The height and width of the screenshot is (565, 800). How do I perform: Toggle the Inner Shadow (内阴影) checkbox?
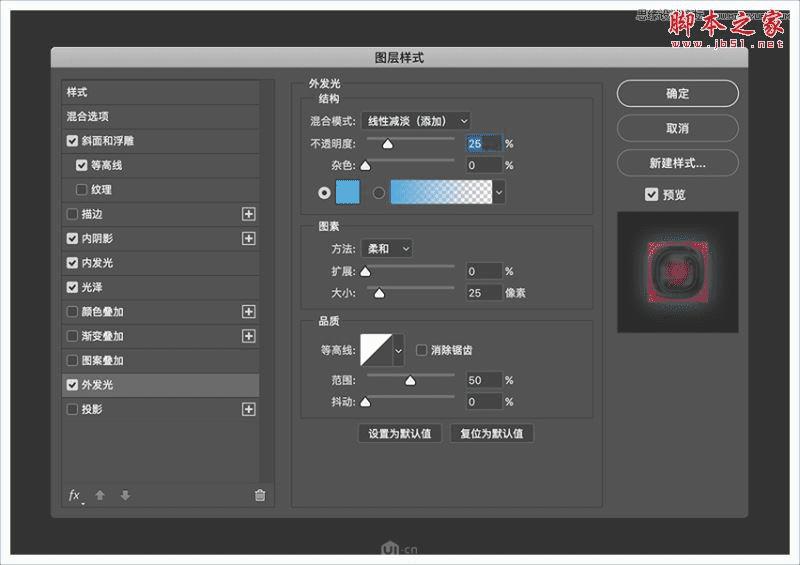coord(72,238)
